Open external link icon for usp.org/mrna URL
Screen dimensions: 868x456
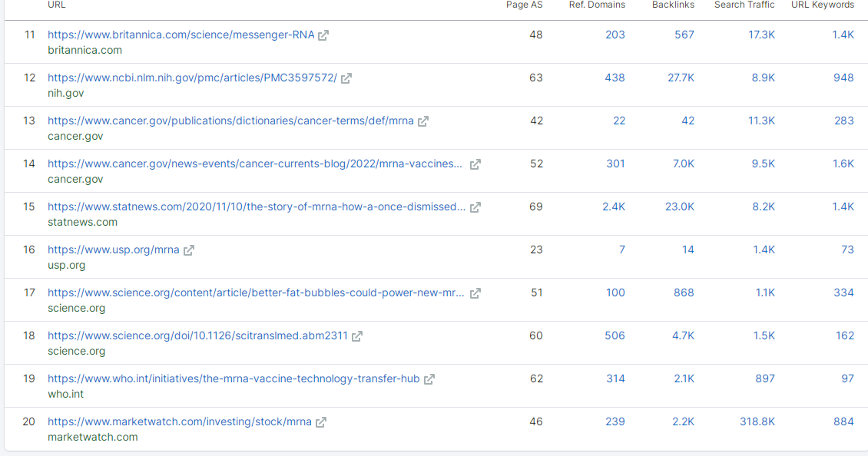[189, 250]
